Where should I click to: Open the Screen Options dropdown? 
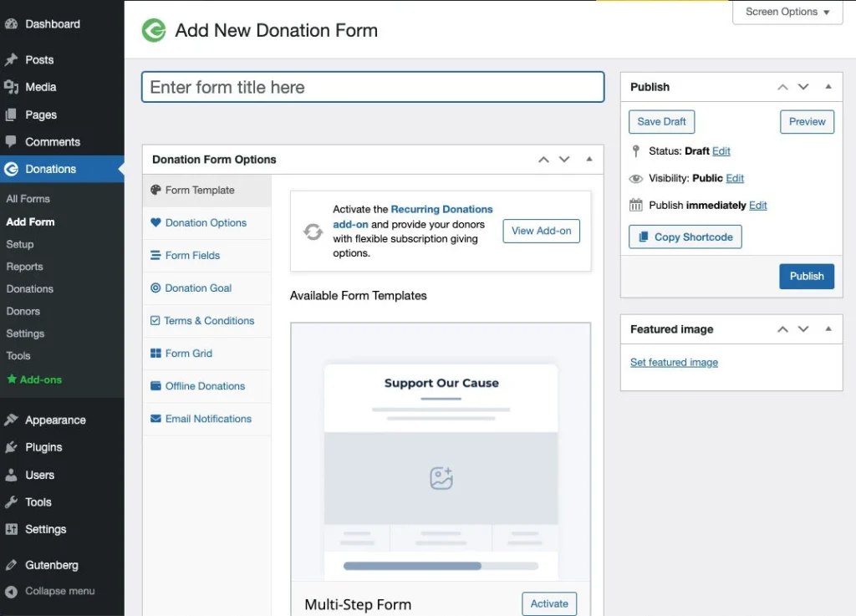coord(787,12)
